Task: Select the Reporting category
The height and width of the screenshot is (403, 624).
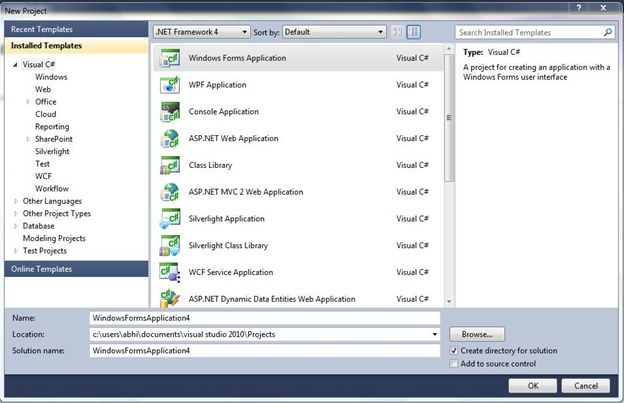Action: pos(52,127)
